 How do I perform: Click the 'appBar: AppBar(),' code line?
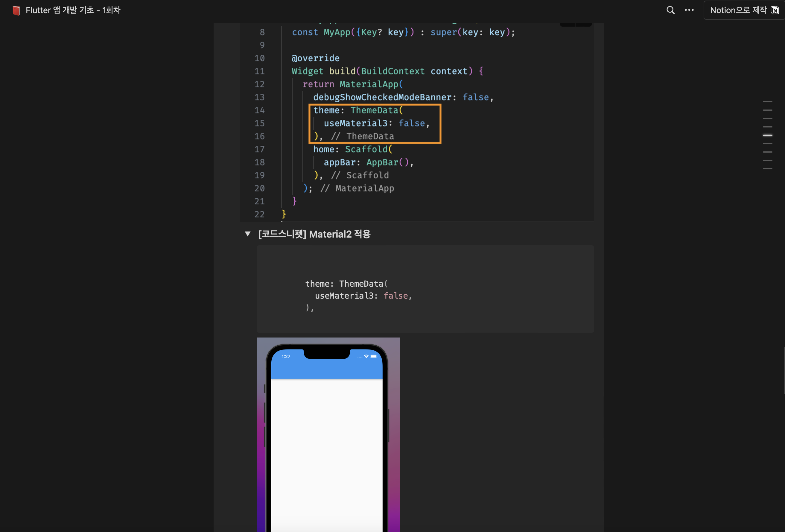[x=369, y=162]
